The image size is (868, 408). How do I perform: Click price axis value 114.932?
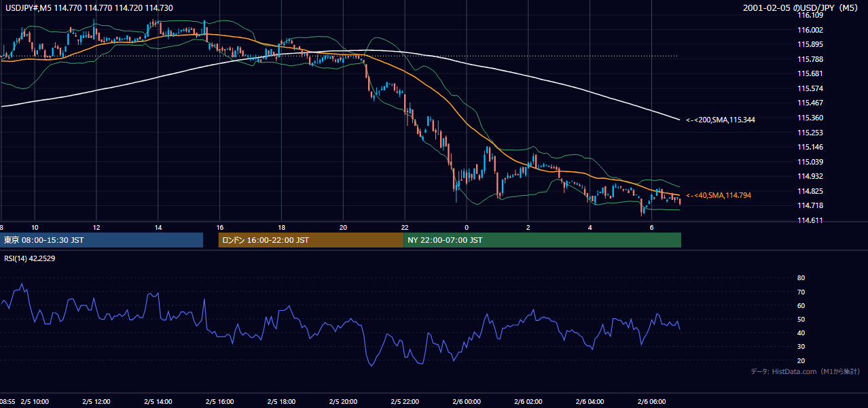pyautogui.click(x=812, y=176)
